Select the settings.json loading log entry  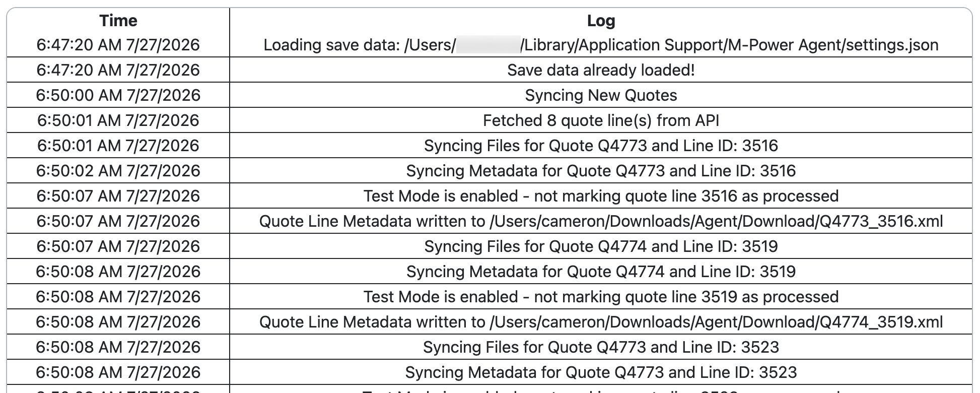(x=601, y=45)
